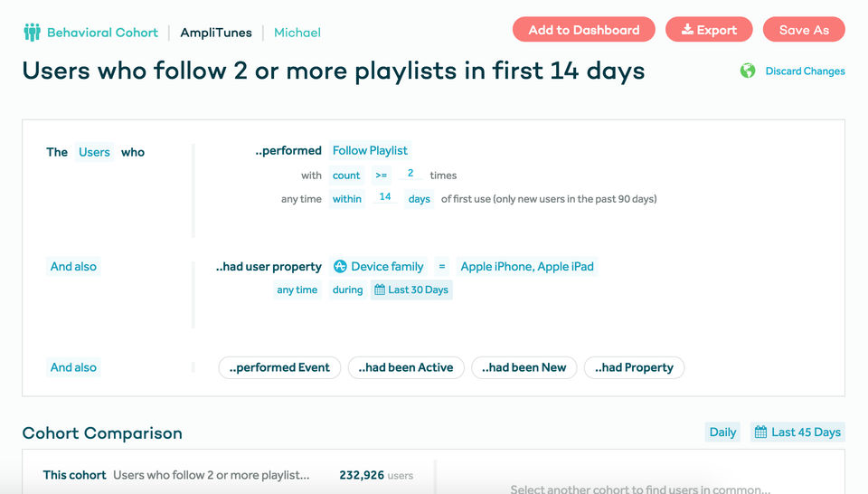The width and height of the screenshot is (868, 494).
Task: Click the Behavioral Cohort people icon
Action: click(x=33, y=33)
